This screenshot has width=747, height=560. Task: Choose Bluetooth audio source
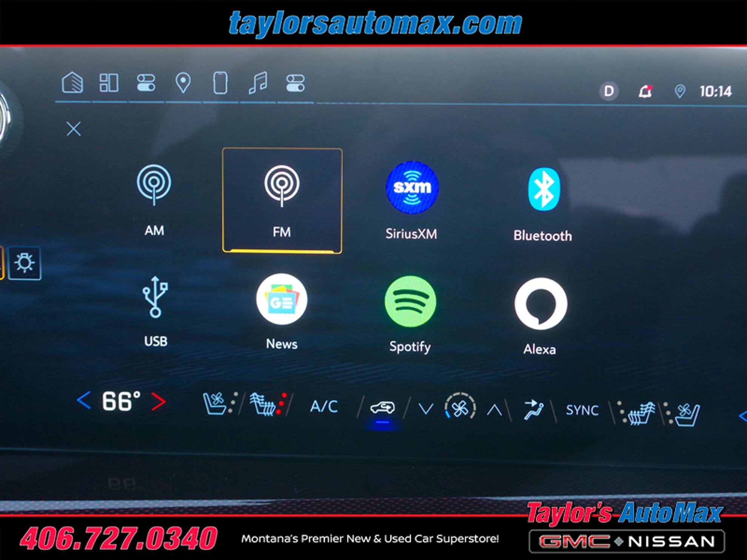pos(543,205)
